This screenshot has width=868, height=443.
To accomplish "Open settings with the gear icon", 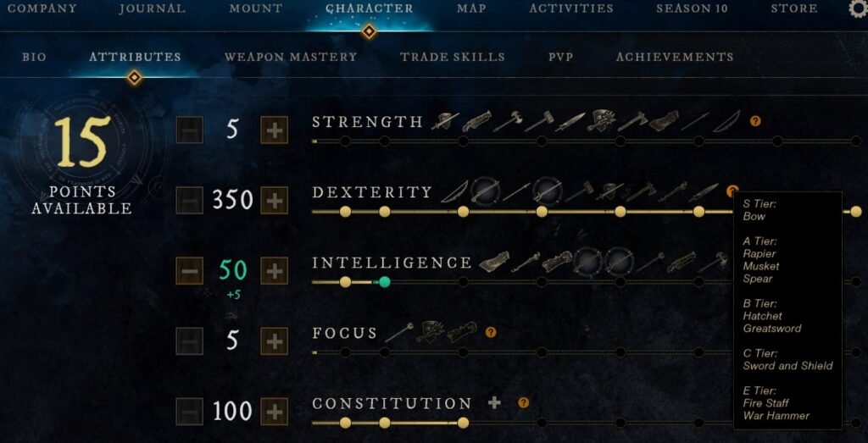I will [858, 8].
